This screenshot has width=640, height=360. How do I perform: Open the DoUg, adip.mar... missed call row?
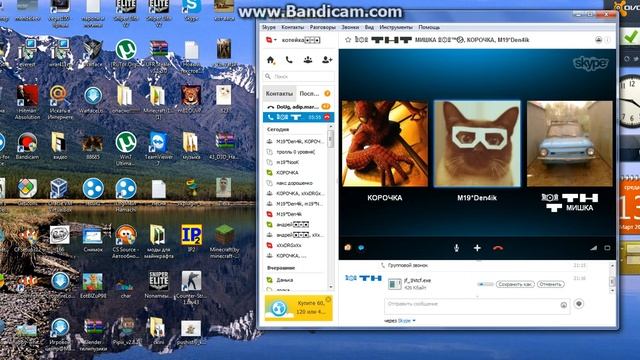(x=297, y=107)
